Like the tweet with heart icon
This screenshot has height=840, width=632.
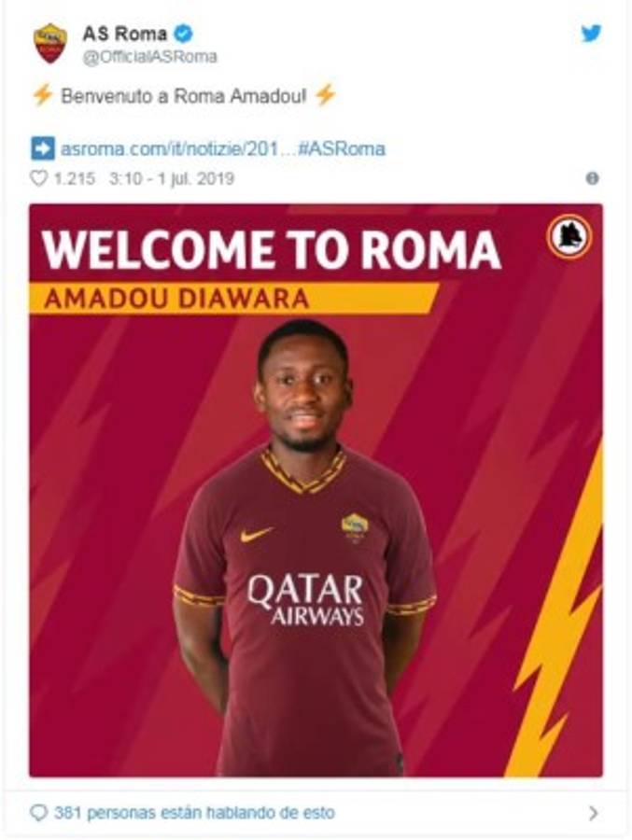click(x=39, y=178)
